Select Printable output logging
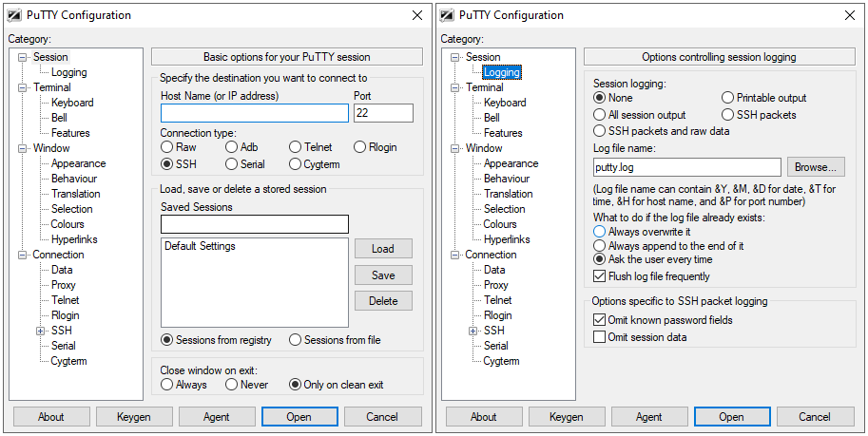The width and height of the screenshot is (868, 436). point(764,98)
